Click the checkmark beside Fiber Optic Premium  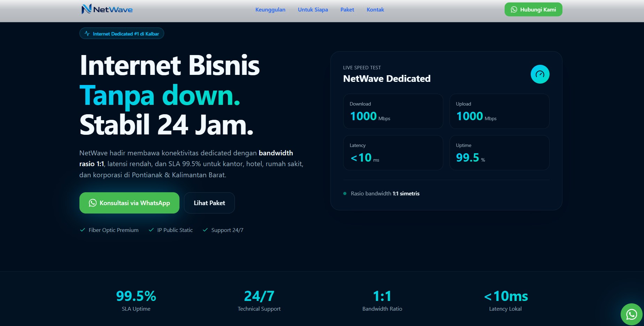pyautogui.click(x=83, y=230)
